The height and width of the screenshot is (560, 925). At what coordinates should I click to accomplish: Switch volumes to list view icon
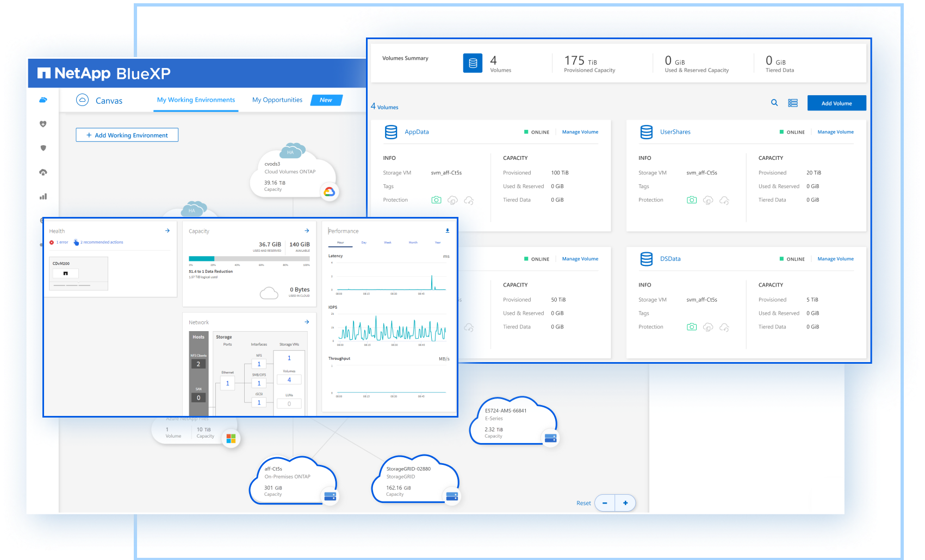pyautogui.click(x=793, y=103)
